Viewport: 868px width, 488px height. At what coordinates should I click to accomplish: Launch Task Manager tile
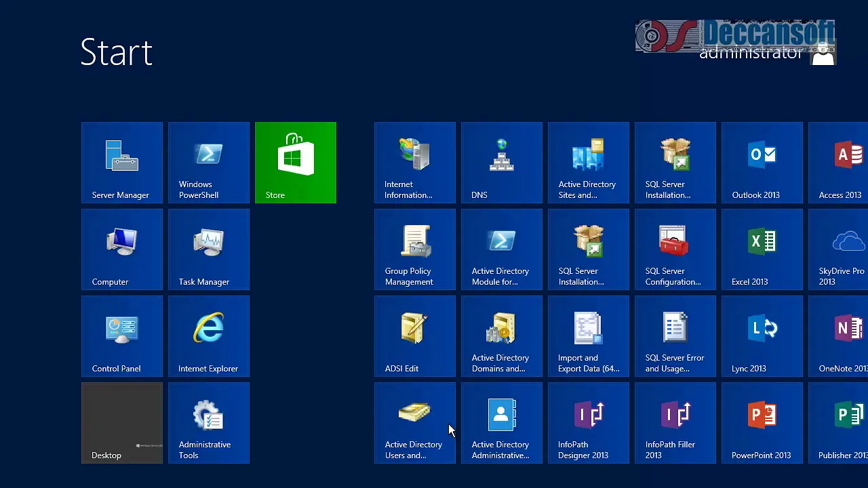[x=209, y=249]
